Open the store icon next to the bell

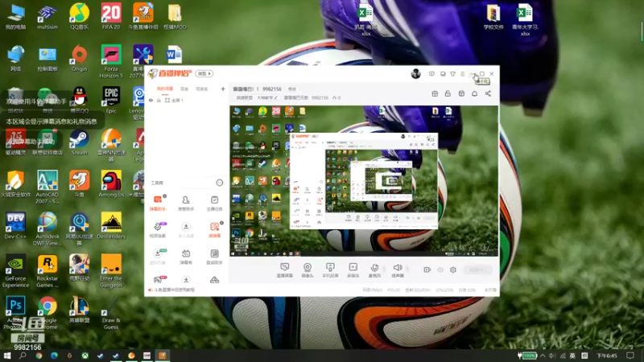pos(461,93)
